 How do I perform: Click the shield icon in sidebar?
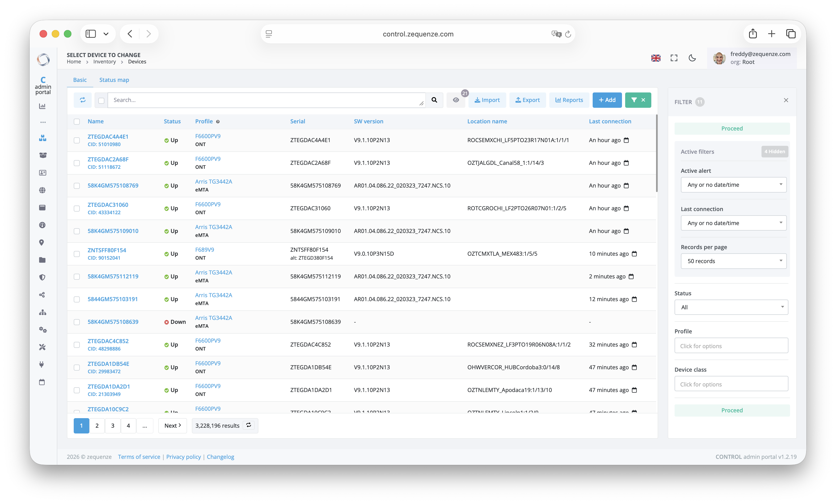[x=42, y=277]
